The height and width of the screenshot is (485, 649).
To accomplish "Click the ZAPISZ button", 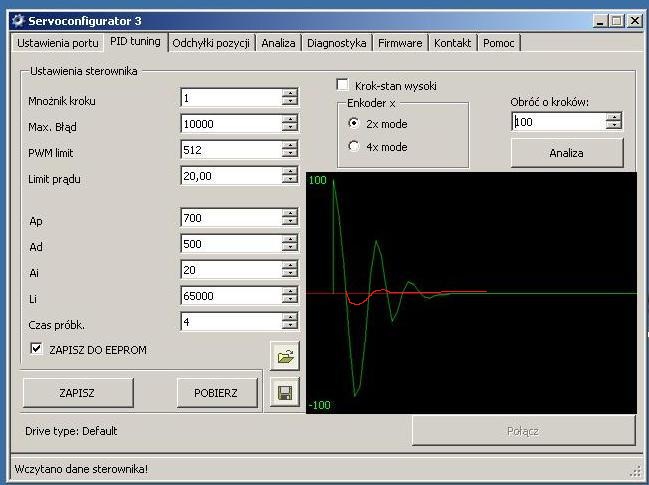I will (x=78, y=393).
